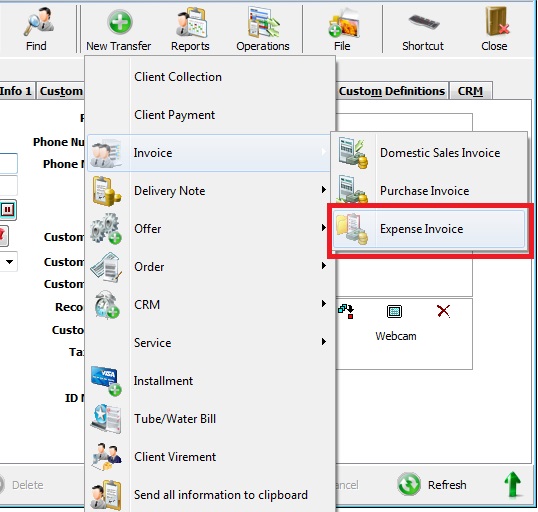Viewport: 538px width, 512px height.
Task: Click the Find magnifier icon
Action: pyautogui.click(x=38, y=22)
